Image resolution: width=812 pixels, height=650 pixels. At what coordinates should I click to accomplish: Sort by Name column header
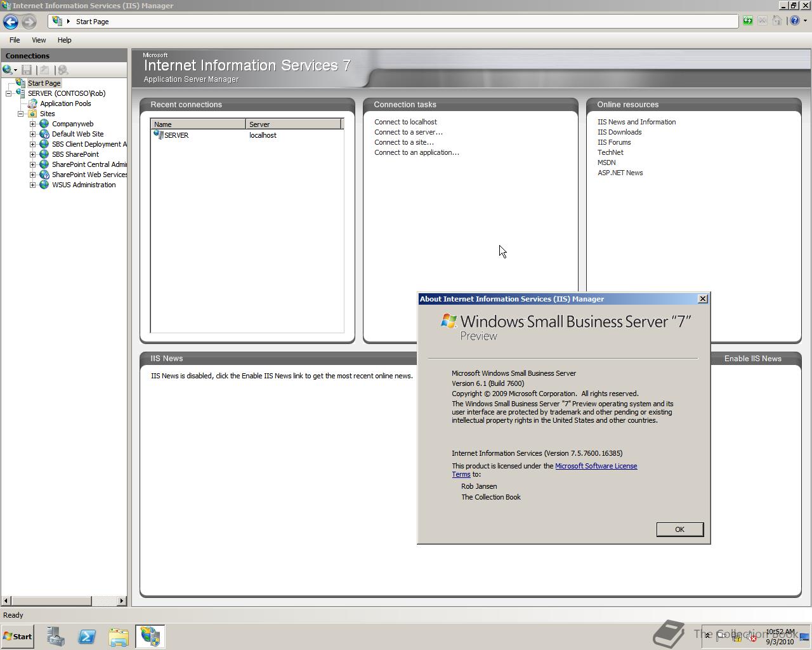click(199, 124)
